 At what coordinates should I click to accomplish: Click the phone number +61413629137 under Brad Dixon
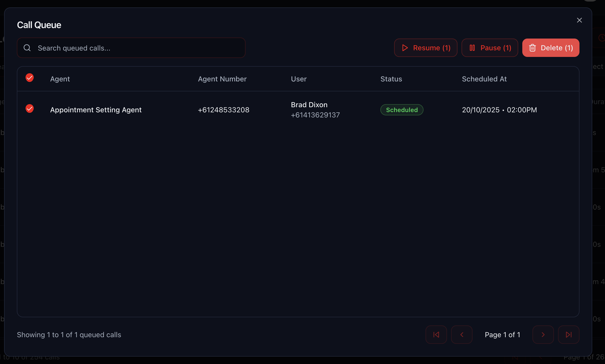click(x=315, y=115)
